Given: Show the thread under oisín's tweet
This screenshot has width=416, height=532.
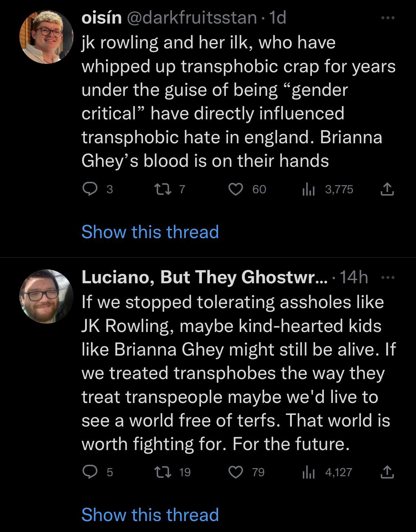Looking at the screenshot, I should click(x=150, y=232).
